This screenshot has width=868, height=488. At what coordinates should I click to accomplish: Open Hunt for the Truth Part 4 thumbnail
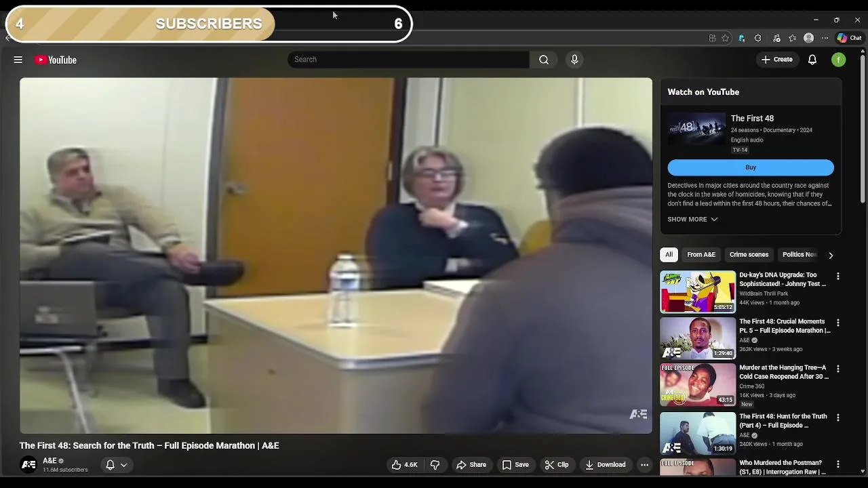coord(698,433)
